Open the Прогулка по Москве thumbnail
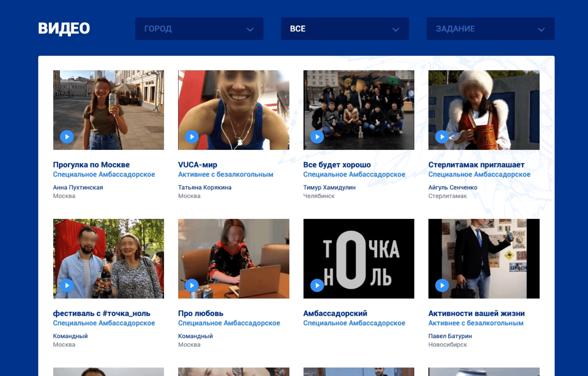 (109, 110)
